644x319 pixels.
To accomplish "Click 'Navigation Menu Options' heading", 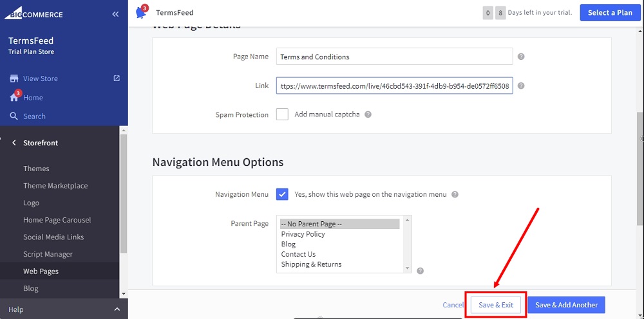I will (218, 162).
